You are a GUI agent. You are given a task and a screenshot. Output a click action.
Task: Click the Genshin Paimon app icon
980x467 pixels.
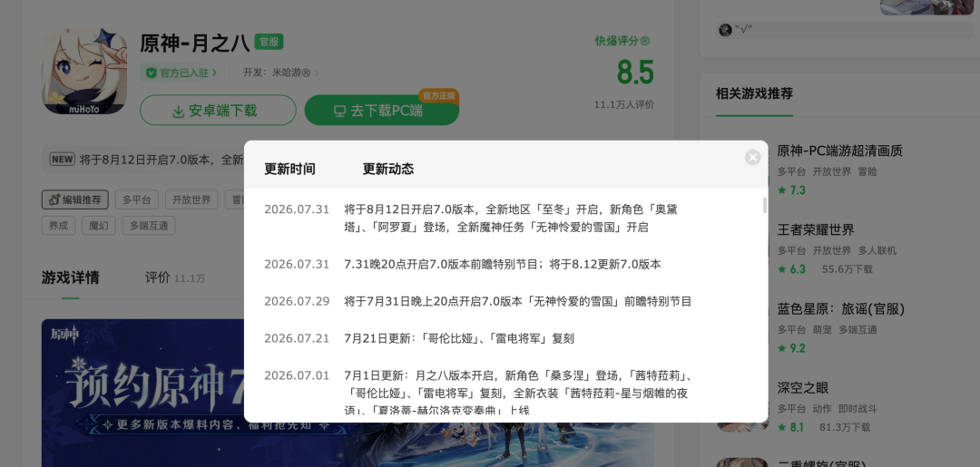[x=84, y=72]
